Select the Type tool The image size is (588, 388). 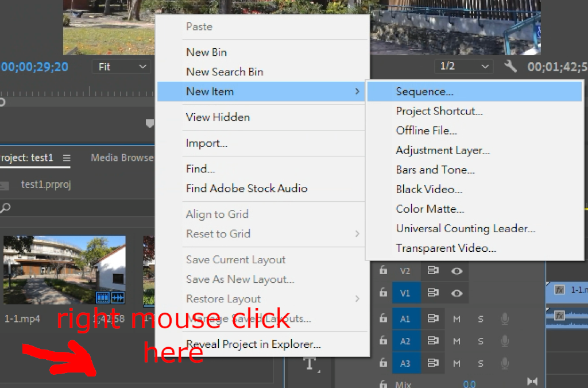(x=310, y=363)
